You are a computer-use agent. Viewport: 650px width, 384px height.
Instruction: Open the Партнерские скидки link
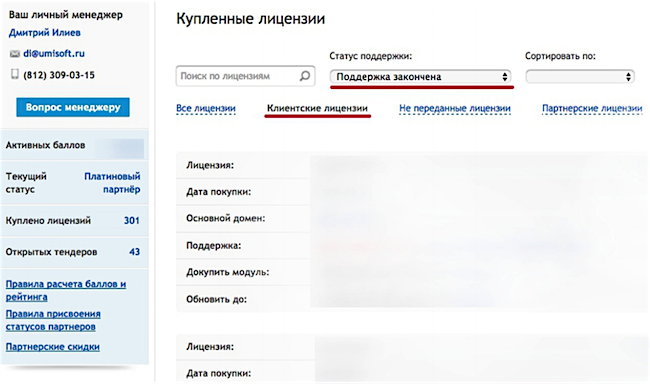click(x=53, y=347)
